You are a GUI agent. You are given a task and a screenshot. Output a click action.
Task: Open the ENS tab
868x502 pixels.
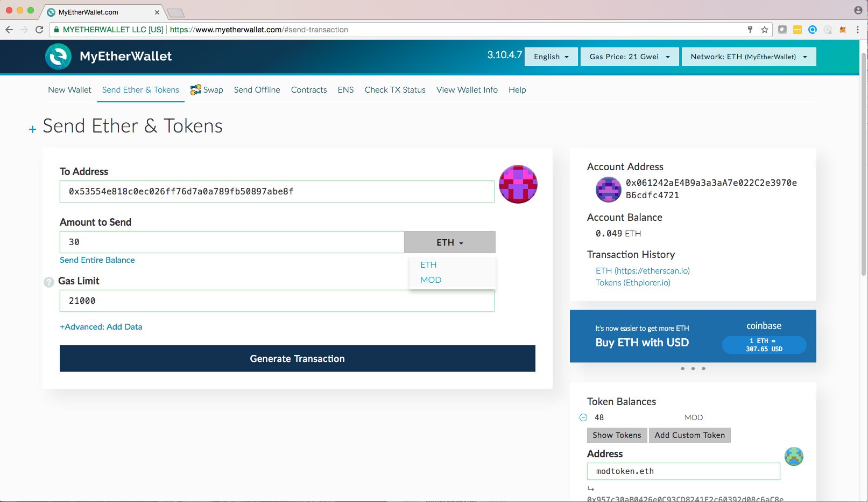[345, 90]
